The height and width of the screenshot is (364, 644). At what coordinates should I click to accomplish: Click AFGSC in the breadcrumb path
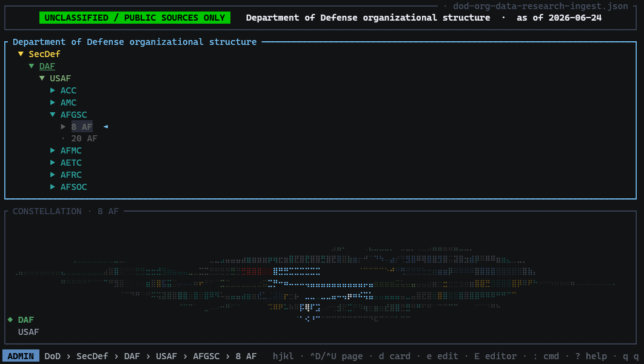click(x=206, y=356)
